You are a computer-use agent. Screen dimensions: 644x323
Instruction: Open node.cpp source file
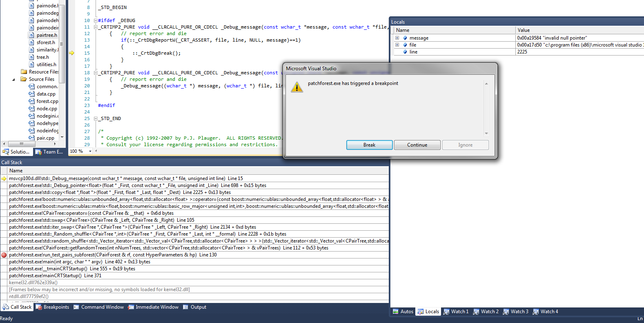click(47, 109)
